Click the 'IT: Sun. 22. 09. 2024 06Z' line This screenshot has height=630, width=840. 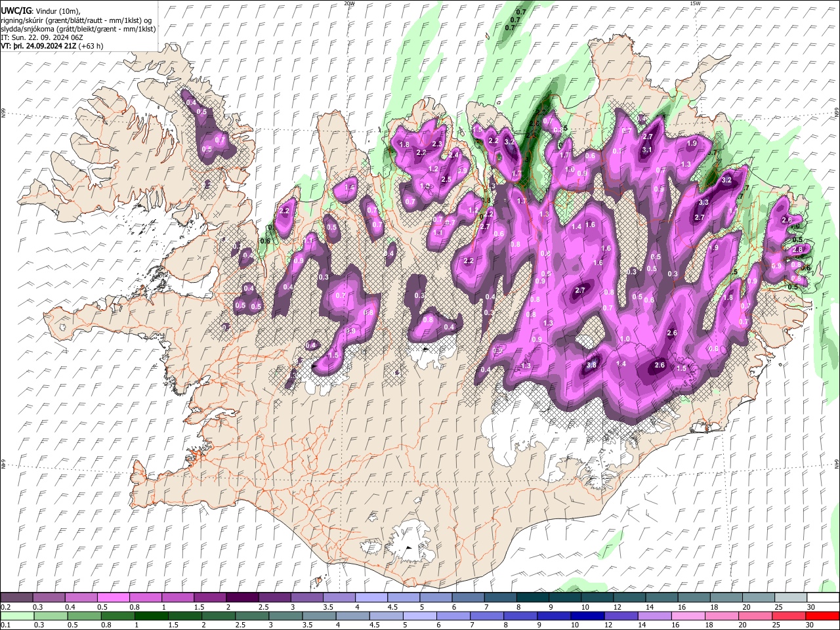coord(41,37)
